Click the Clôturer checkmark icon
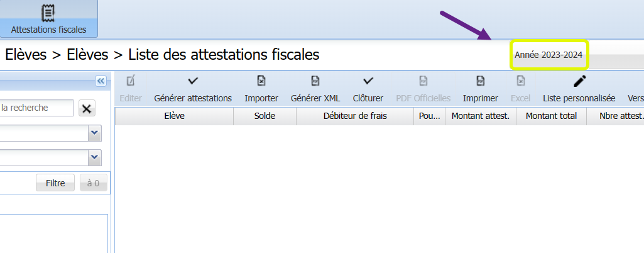The height and width of the screenshot is (253, 644). coord(368,81)
